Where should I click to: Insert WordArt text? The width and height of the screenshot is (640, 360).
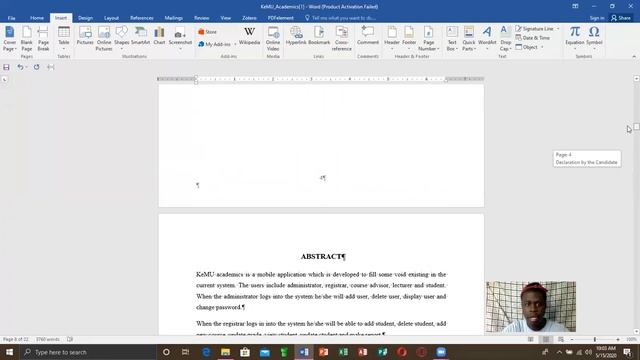487,39
